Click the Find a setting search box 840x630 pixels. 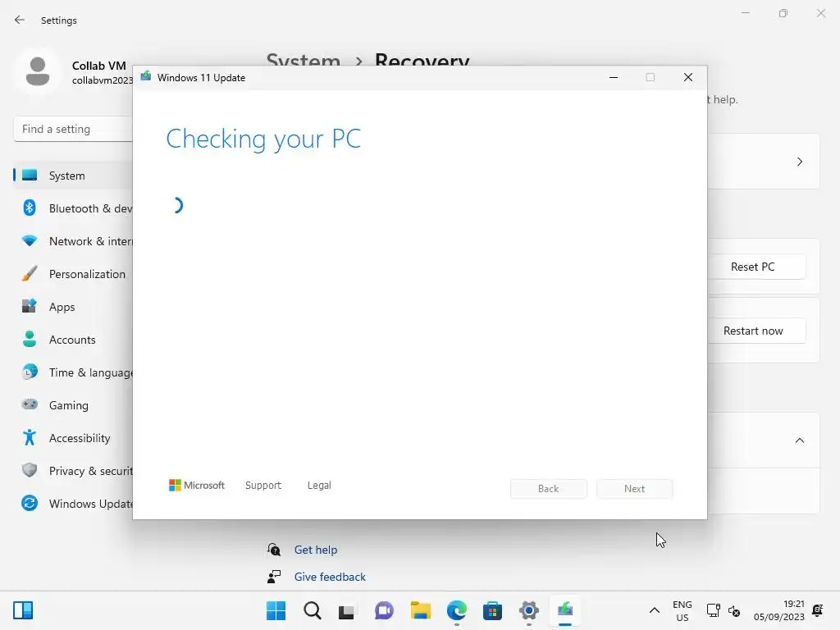point(73,129)
